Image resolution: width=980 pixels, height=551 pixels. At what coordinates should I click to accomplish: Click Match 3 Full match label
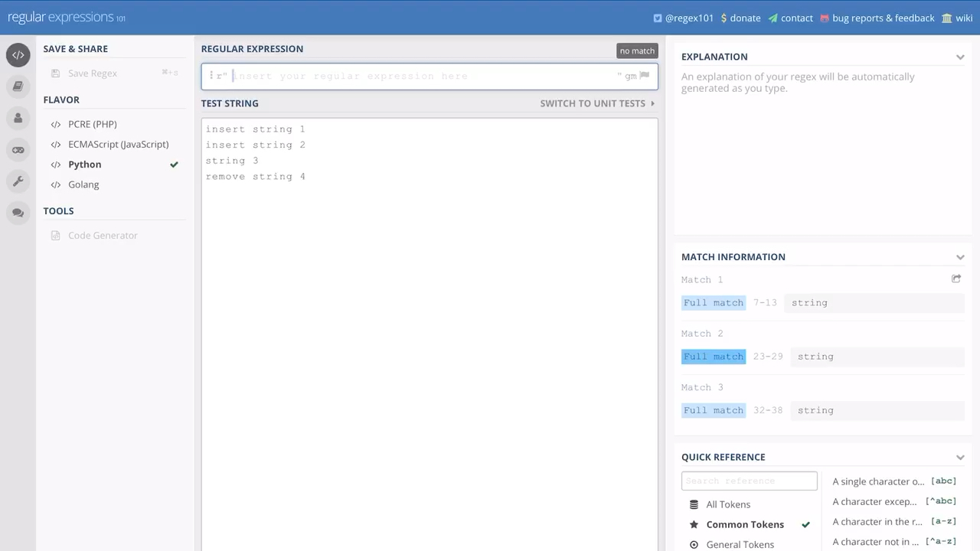(x=714, y=410)
